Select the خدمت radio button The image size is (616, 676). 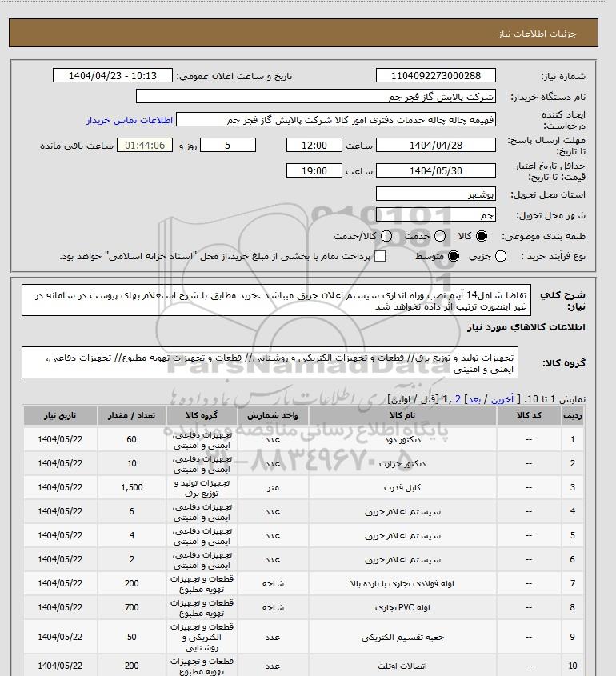coord(440,236)
